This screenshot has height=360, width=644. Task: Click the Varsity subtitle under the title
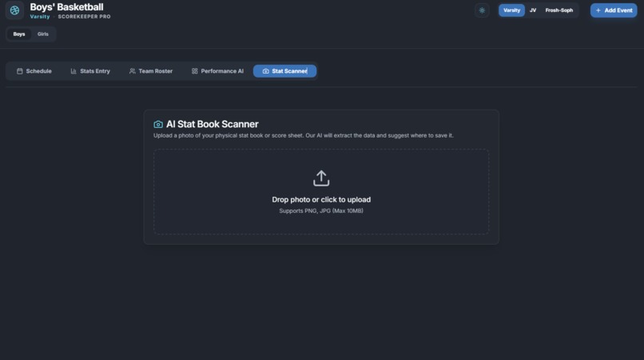[x=40, y=17]
